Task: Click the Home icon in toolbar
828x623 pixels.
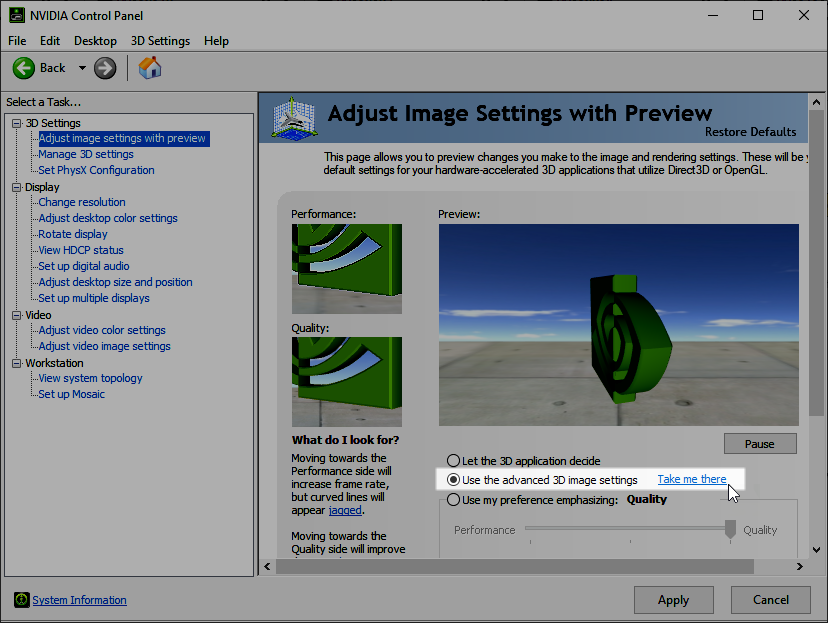Action: coord(150,68)
